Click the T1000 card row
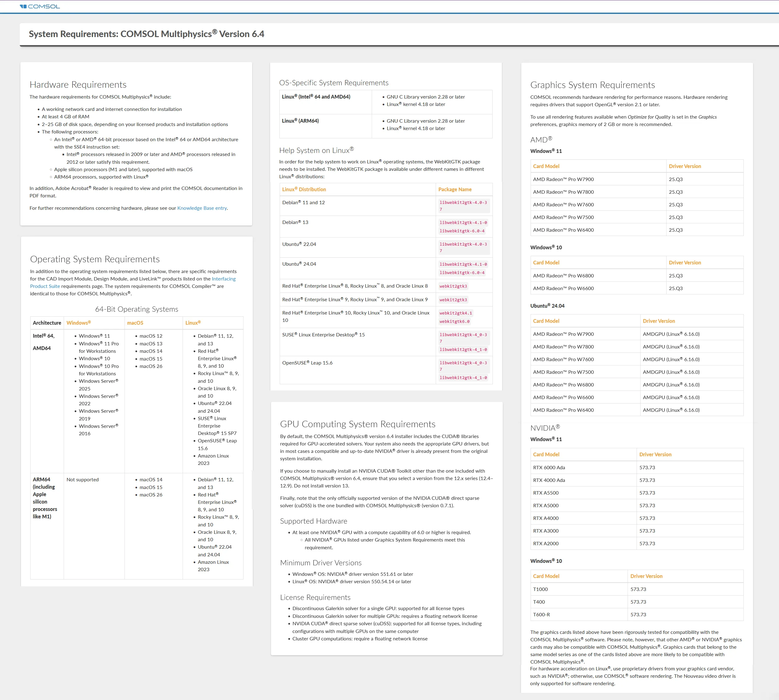Viewport: 779px width, 700px height. point(540,589)
